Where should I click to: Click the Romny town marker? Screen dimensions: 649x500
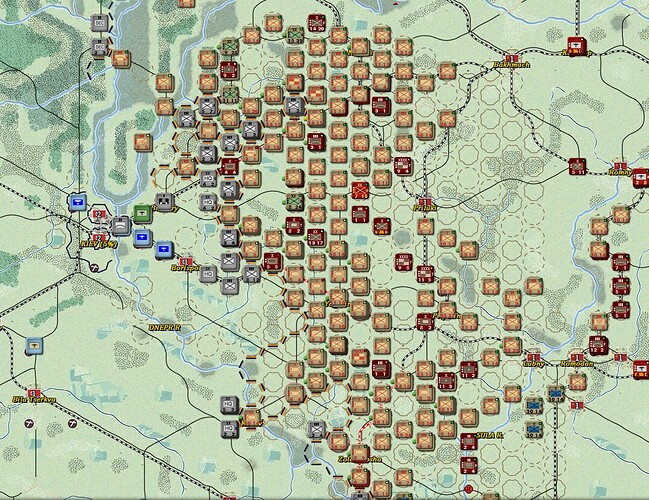(620, 166)
